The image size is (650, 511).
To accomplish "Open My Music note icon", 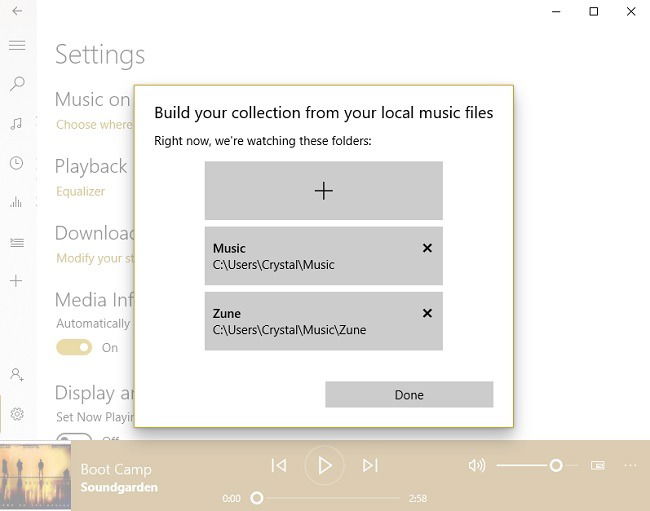I will [16, 124].
